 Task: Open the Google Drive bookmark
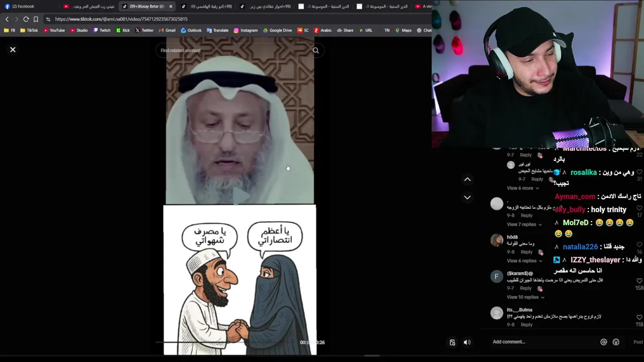click(277, 30)
